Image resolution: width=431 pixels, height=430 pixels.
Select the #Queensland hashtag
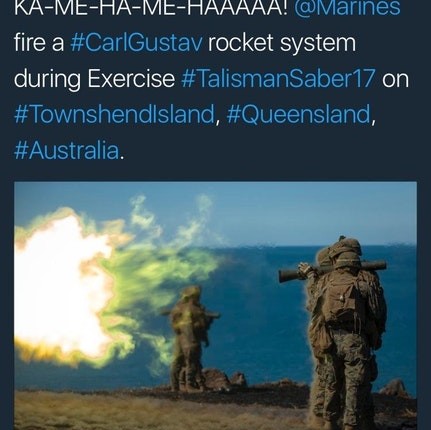pyautogui.click(x=298, y=114)
